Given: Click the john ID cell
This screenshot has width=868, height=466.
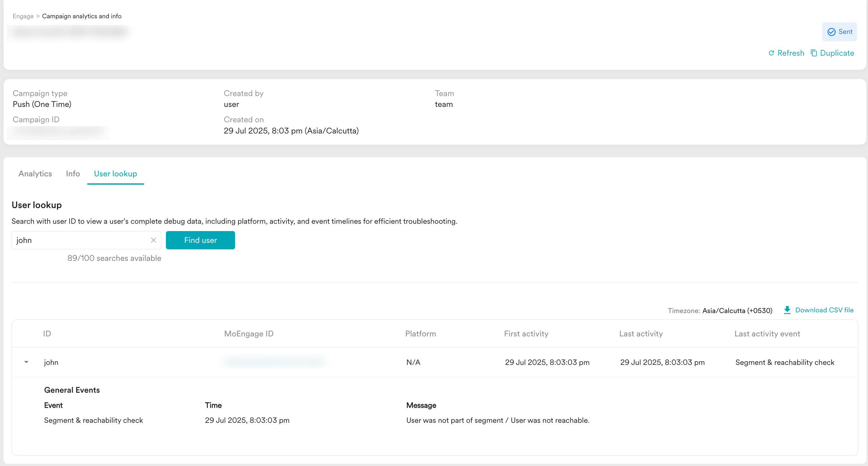Looking at the screenshot, I should [51, 362].
